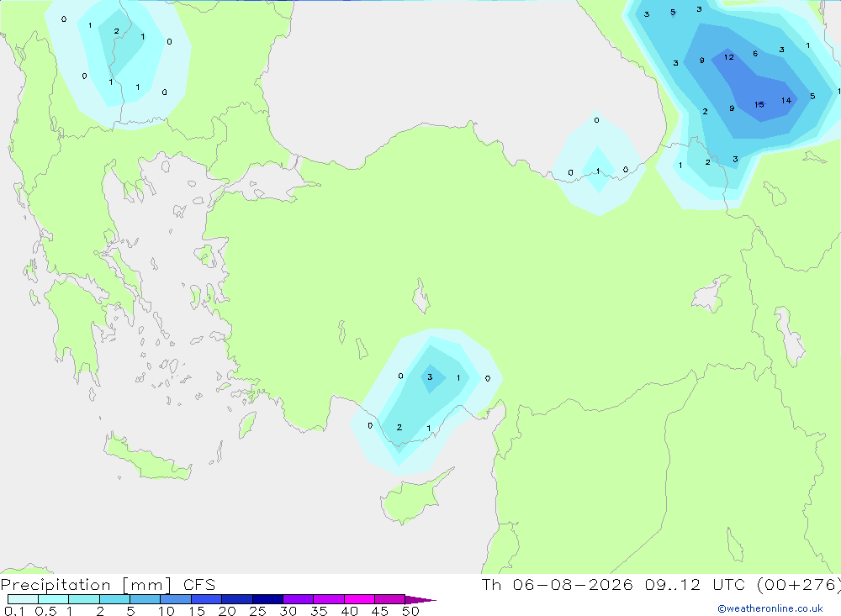841x616 pixels.
Task: Click the '09..12 UTC' time range text
Action: (x=696, y=584)
